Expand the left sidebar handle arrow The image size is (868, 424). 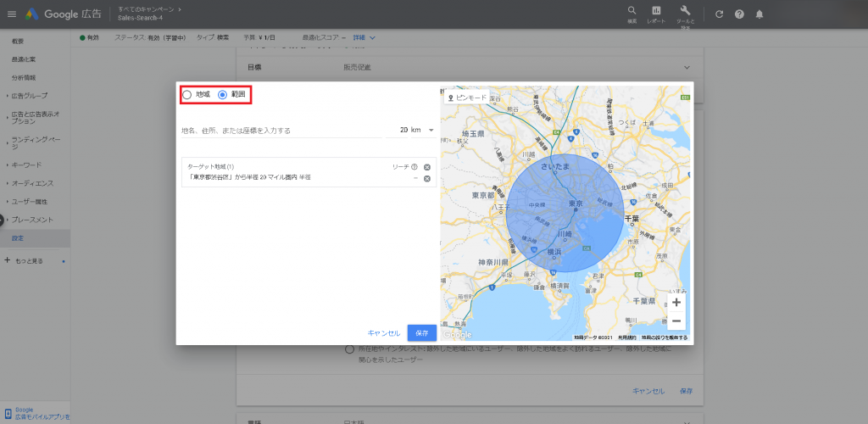click(x=2, y=220)
